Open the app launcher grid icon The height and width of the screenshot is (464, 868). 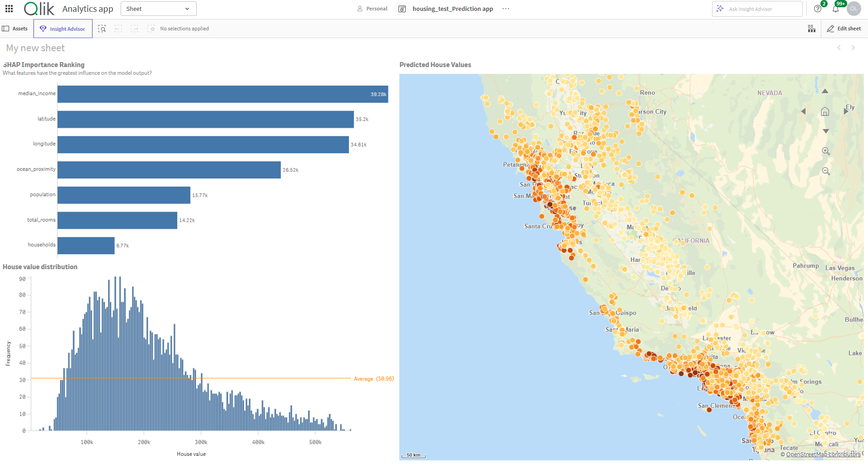(9, 9)
